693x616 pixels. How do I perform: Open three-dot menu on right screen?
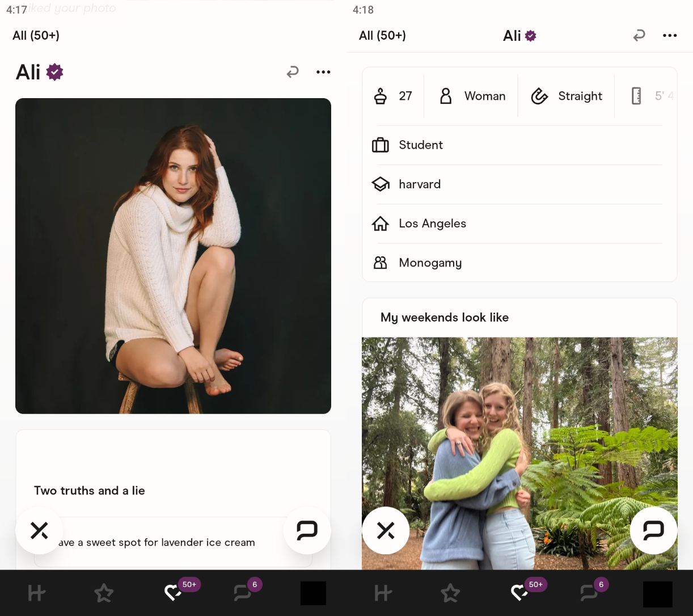click(x=670, y=36)
